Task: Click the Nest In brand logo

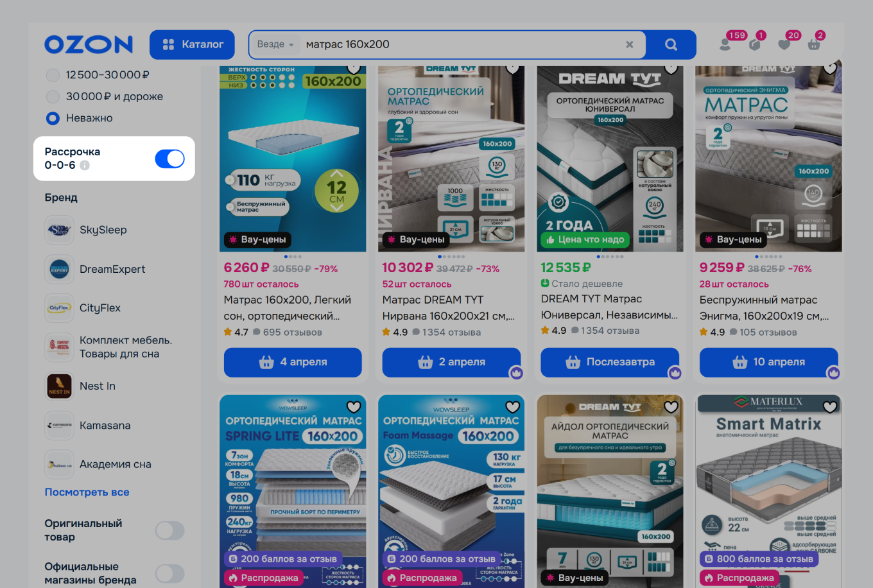Action: (x=59, y=386)
